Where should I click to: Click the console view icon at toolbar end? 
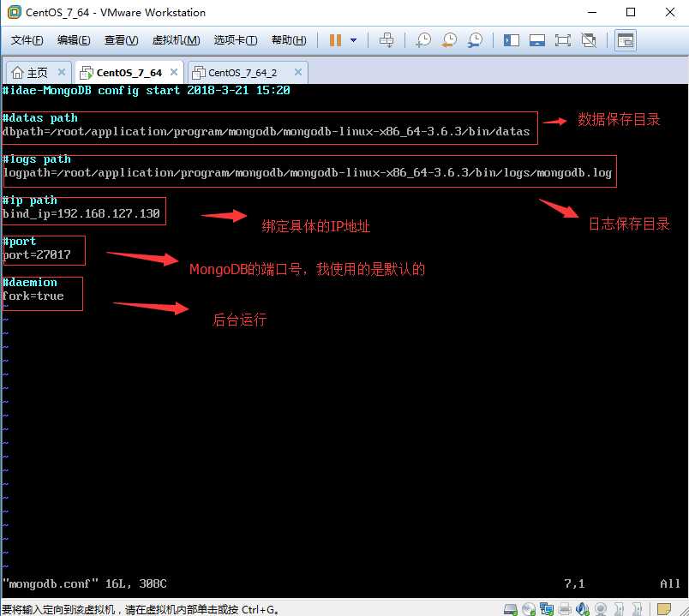(x=626, y=40)
